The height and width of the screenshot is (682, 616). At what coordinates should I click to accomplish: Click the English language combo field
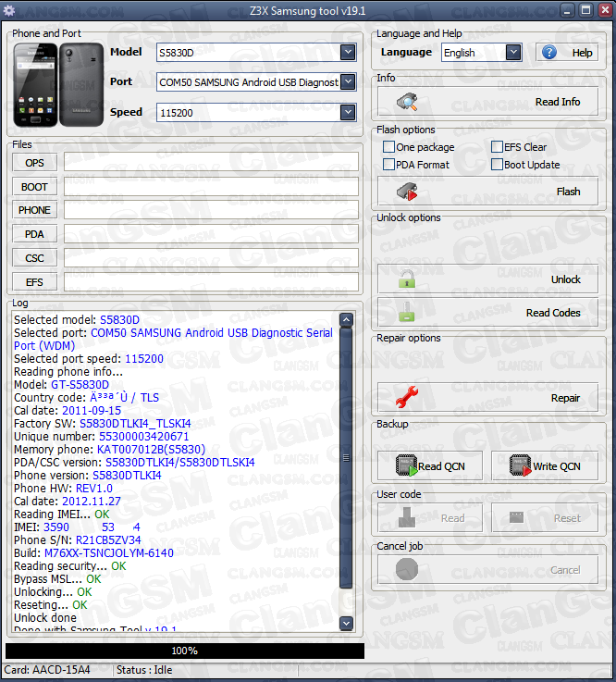pos(481,53)
